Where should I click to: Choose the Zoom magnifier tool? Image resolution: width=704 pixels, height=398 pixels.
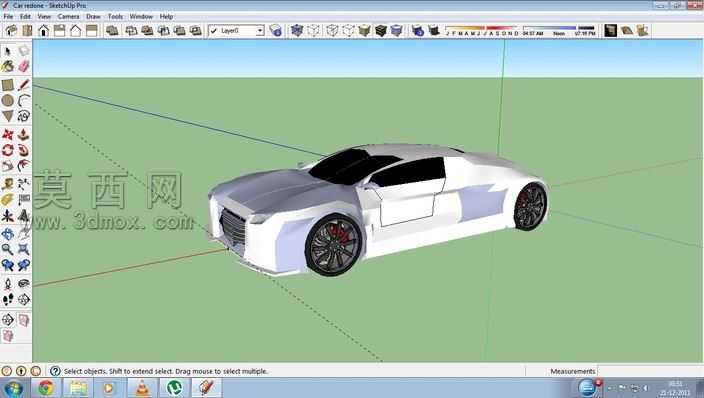[x=8, y=249]
